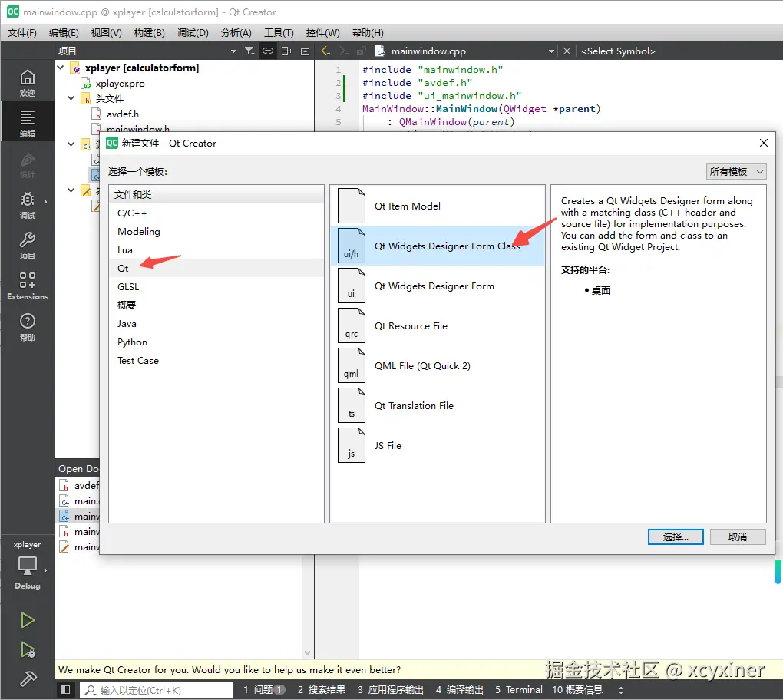The height and width of the screenshot is (700, 783).
Task: Select GLSL category
Action: pyautogui.click(x=216, y=286)
